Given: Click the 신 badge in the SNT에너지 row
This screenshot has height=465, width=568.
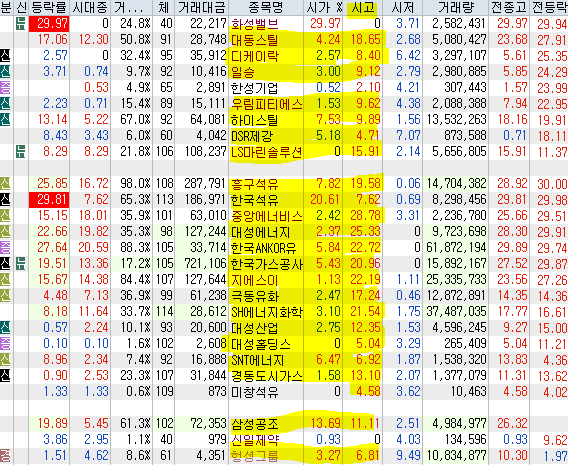Looking at the screenshot, I should coord(5,359).
